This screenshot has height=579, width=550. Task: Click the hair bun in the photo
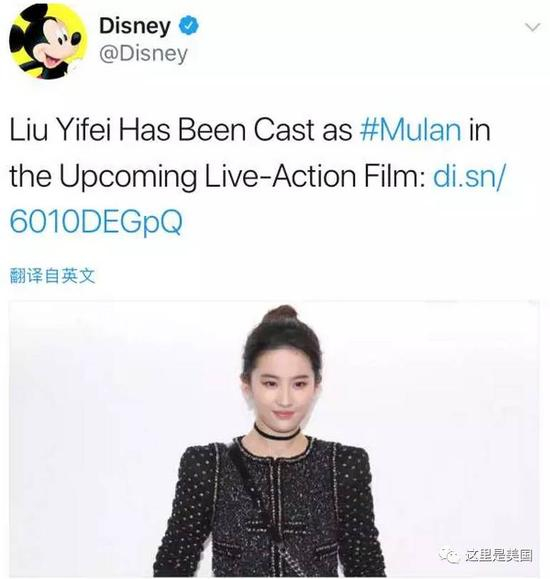pos(281,315)
